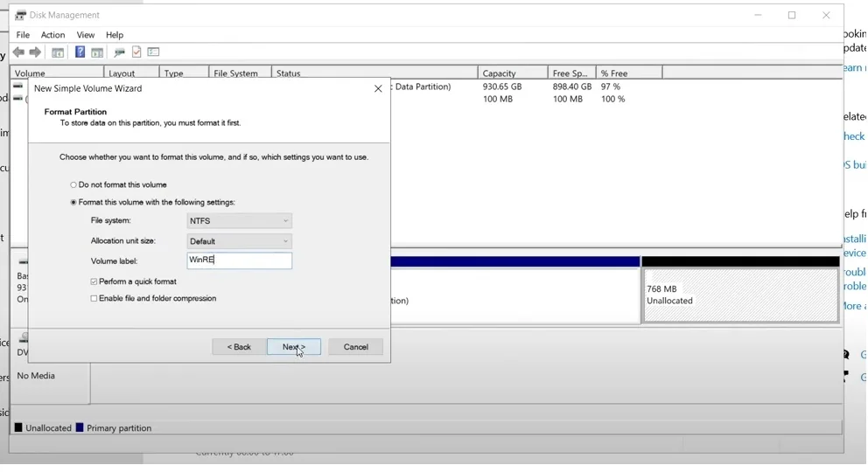Sort by the Layout column header
The height and width of the screenshot is (472, 868).
pyautogui.click(x=132, y=73)
